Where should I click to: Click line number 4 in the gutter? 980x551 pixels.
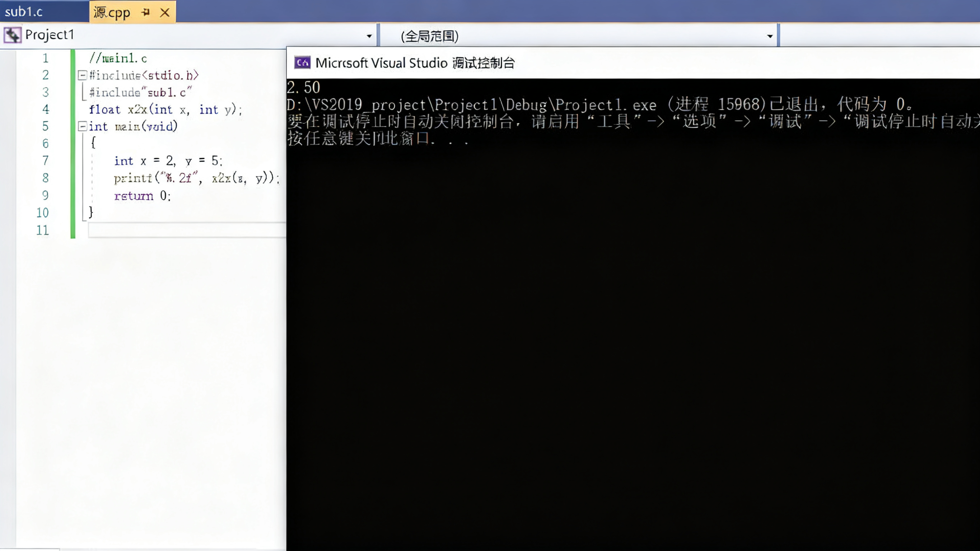pos(45,109)
